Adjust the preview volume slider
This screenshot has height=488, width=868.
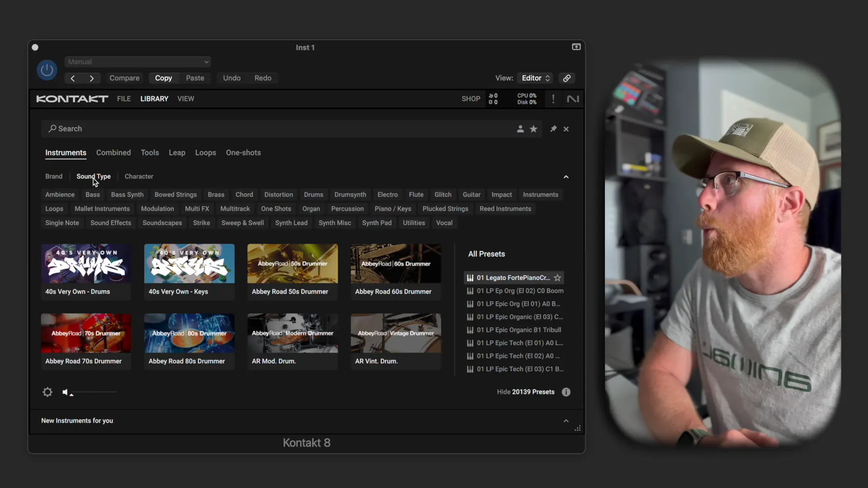94,392
